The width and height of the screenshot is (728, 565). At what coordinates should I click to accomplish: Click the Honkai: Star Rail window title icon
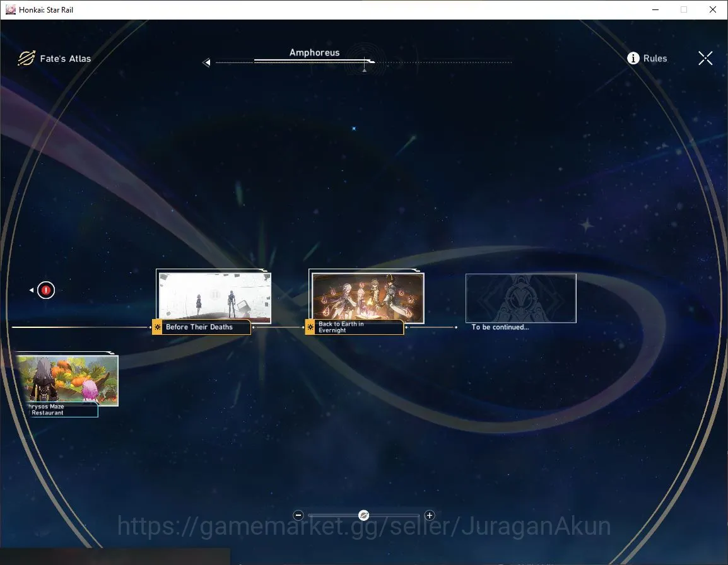pyautogui.click(x=10, y=9)
